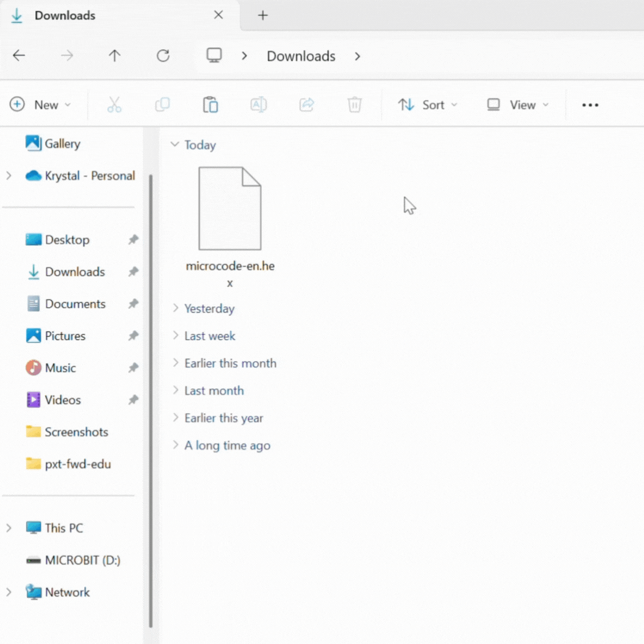Click the microcode-en.hex file name
Screen dimensions: 644x644
click(230, 274)
